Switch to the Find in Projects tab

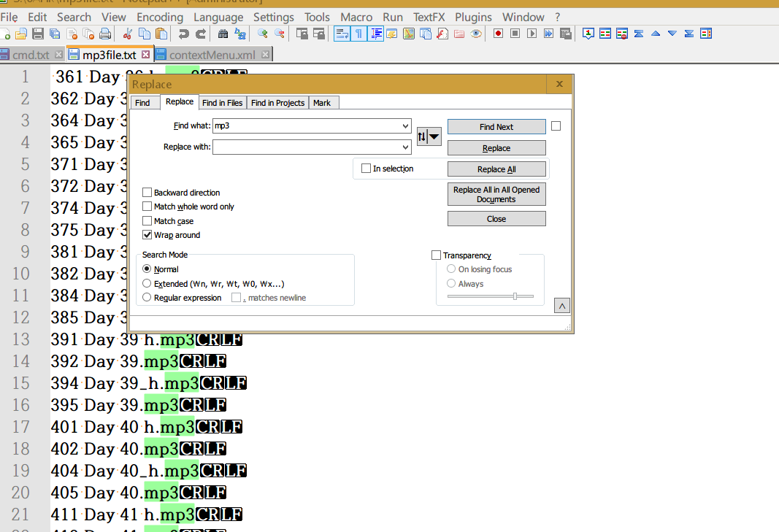point(277,103)
